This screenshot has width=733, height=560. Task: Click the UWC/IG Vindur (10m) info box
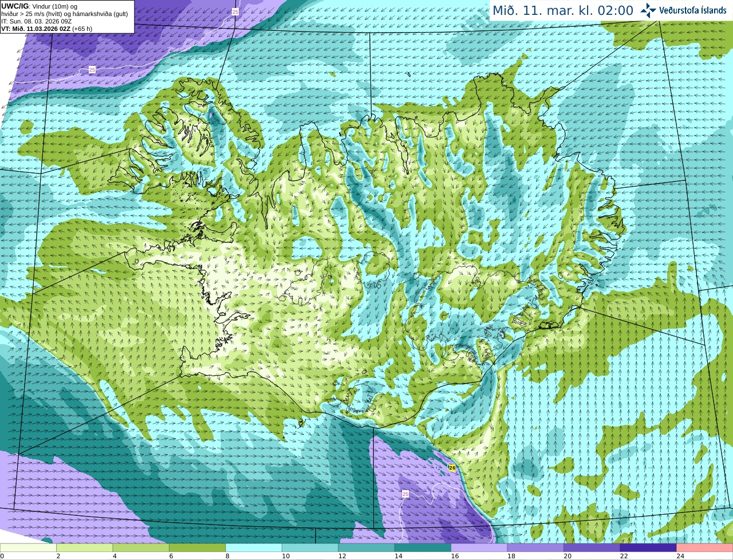click(67, 17)
